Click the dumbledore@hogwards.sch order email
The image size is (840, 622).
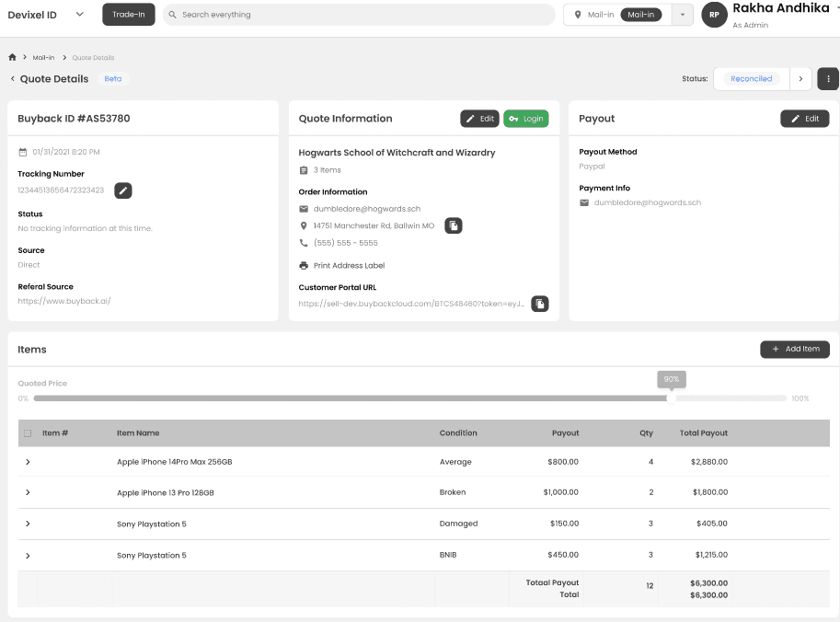click(367, 209)
